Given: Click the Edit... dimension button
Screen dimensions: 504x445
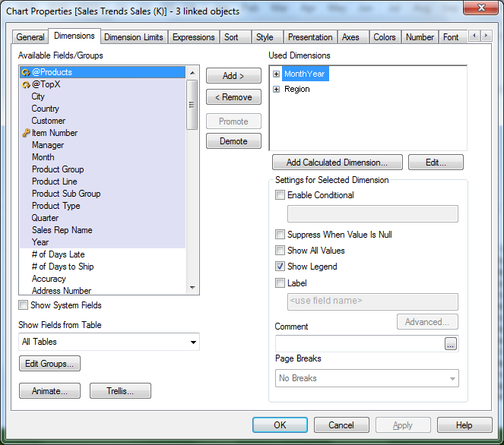Looking at the screenshot, I should (436, 163).
